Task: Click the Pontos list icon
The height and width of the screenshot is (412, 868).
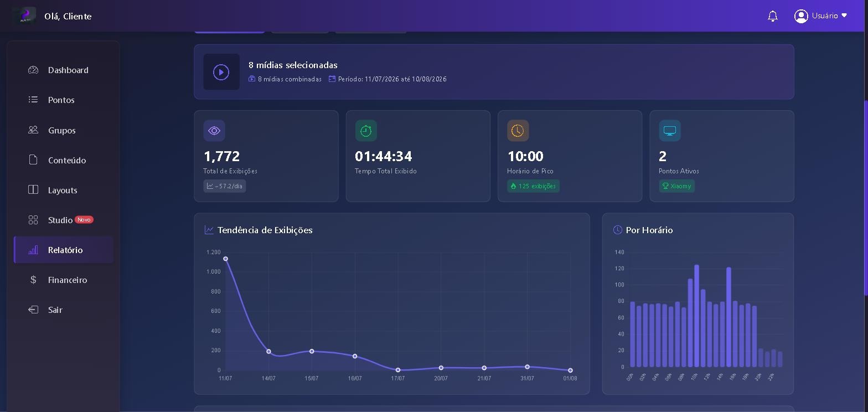Action: click(33, 100)
